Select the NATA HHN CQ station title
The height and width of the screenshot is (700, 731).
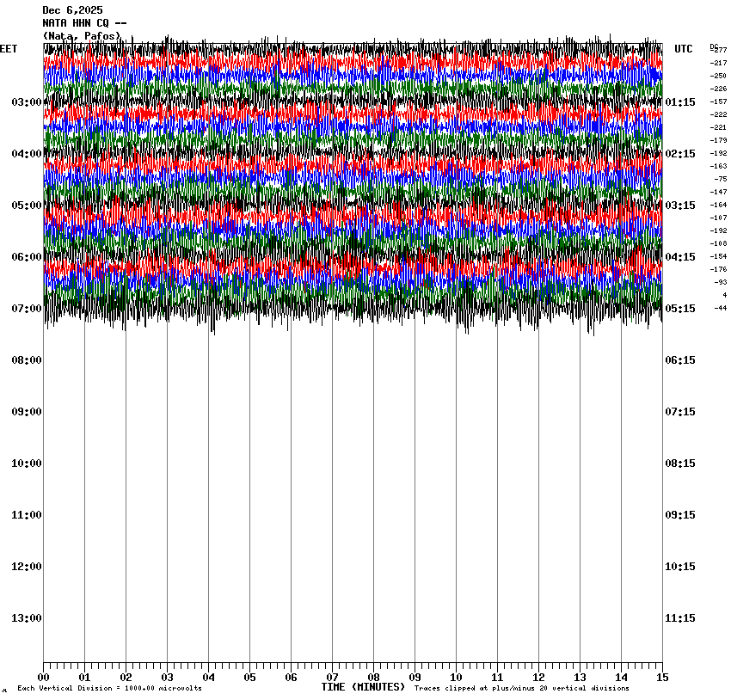pos(84,23)
